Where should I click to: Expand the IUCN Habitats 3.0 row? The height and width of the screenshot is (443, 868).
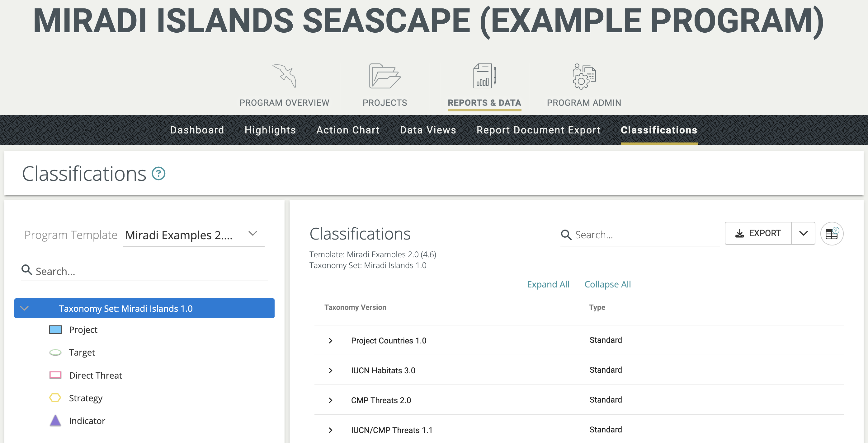tap(331, 371)
